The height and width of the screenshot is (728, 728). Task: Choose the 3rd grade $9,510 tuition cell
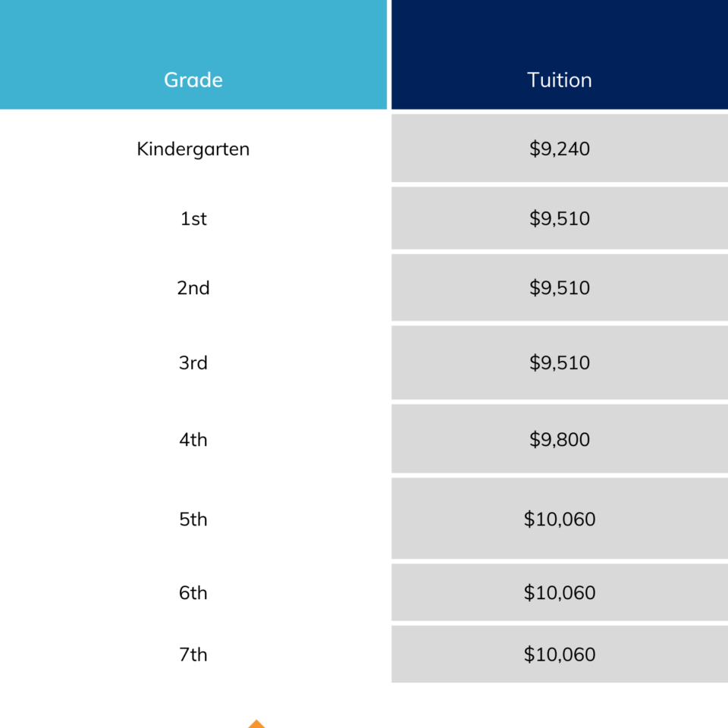tap(560, 362)
